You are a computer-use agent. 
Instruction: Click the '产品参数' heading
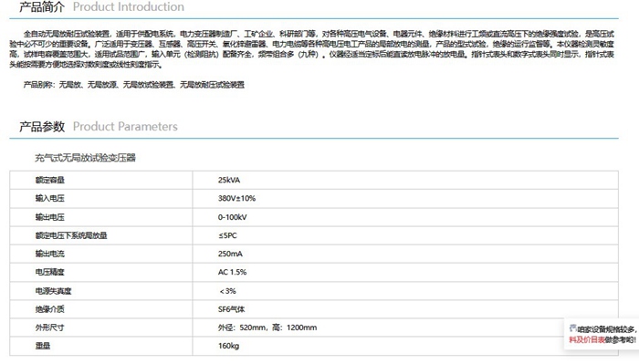point(42,127)
